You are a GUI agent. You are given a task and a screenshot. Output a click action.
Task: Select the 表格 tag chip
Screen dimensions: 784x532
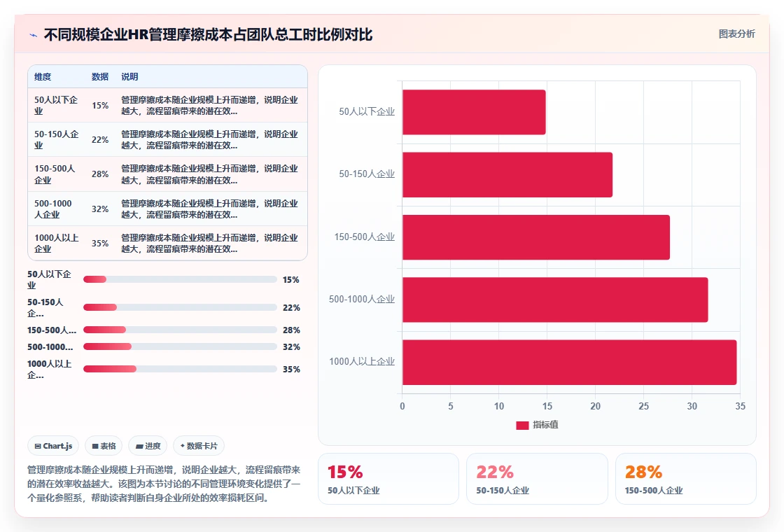pos(104,446)
